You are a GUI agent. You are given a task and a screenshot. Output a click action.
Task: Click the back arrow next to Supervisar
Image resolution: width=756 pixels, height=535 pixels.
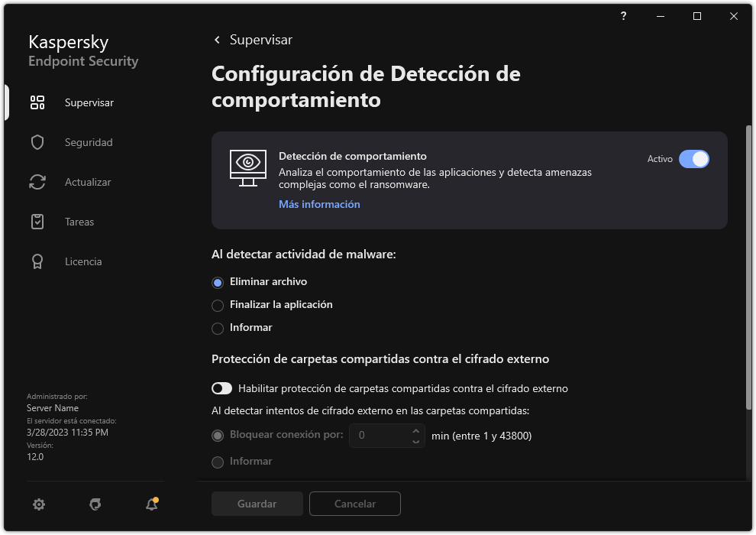[216, 40]
